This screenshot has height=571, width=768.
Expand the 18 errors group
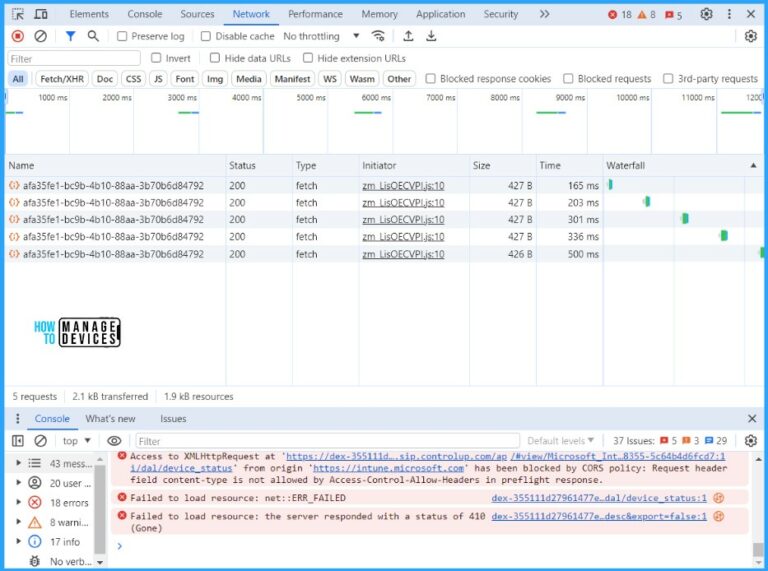[19, 502]
